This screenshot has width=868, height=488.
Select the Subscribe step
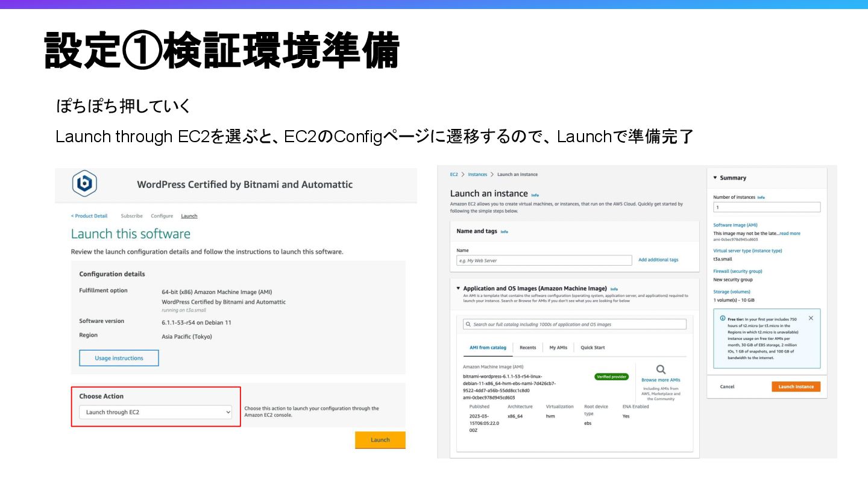(131, 216)
